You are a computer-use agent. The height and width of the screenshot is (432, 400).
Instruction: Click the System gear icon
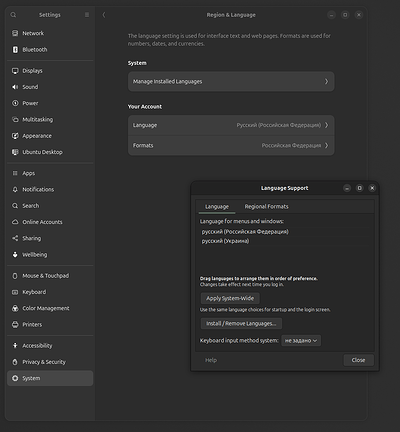click(15, 378)
